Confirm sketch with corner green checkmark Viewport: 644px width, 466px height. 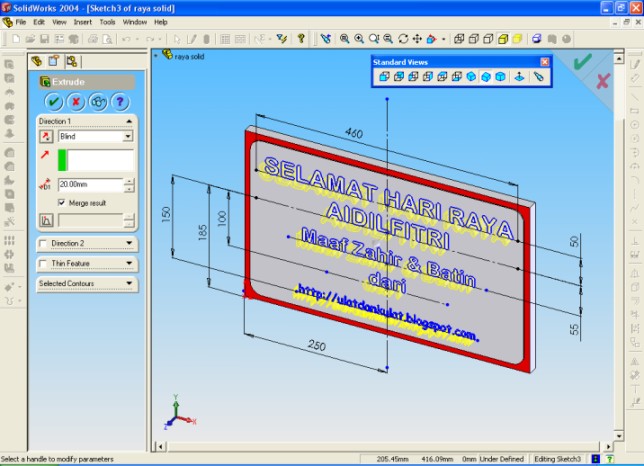(582, 62)
